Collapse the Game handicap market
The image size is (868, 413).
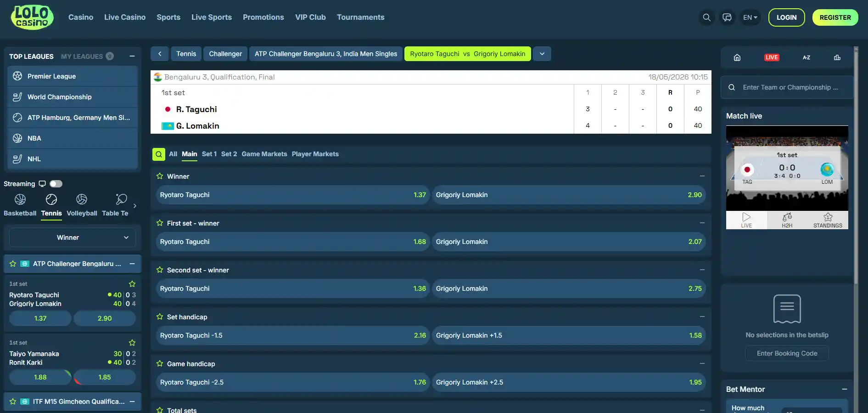coord(702,363)
